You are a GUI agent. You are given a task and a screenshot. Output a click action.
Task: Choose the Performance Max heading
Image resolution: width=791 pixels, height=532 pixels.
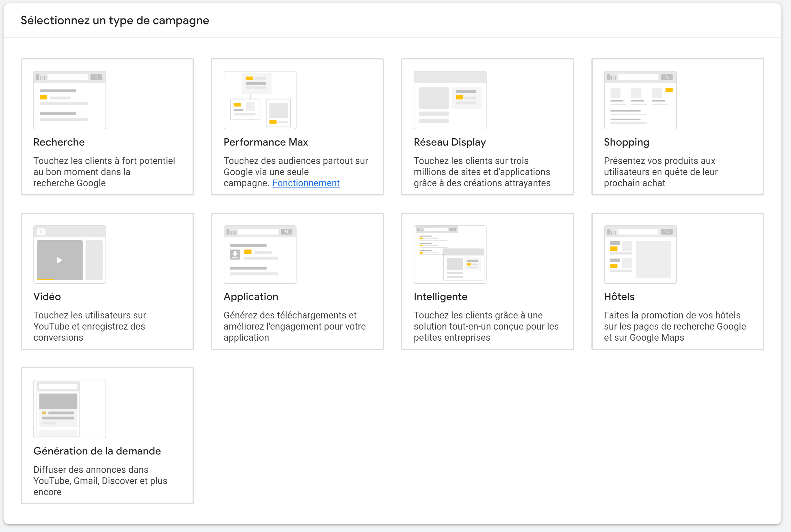266,142
